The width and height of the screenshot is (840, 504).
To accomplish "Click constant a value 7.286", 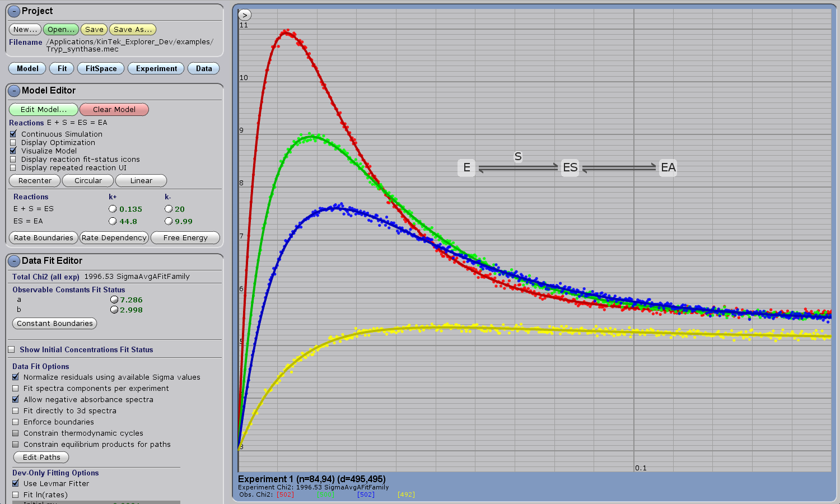I will coord(131,300).
